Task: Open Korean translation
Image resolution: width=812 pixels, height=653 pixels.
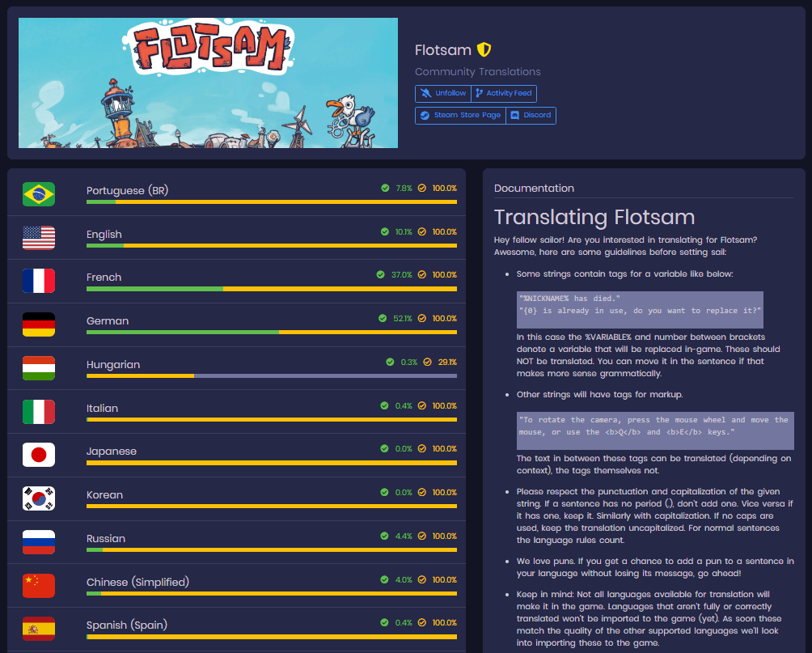Action: tap(104, 495)
